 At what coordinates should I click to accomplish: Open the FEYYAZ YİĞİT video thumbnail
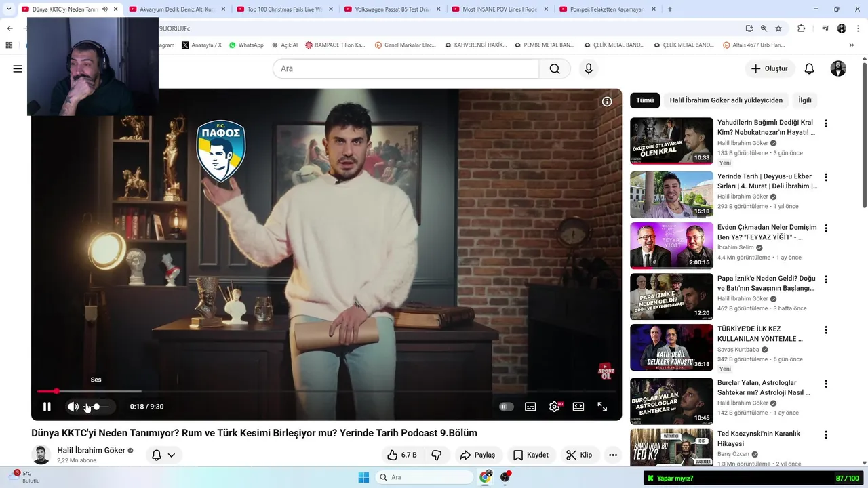pyautogui.click(x=671, y=245)
